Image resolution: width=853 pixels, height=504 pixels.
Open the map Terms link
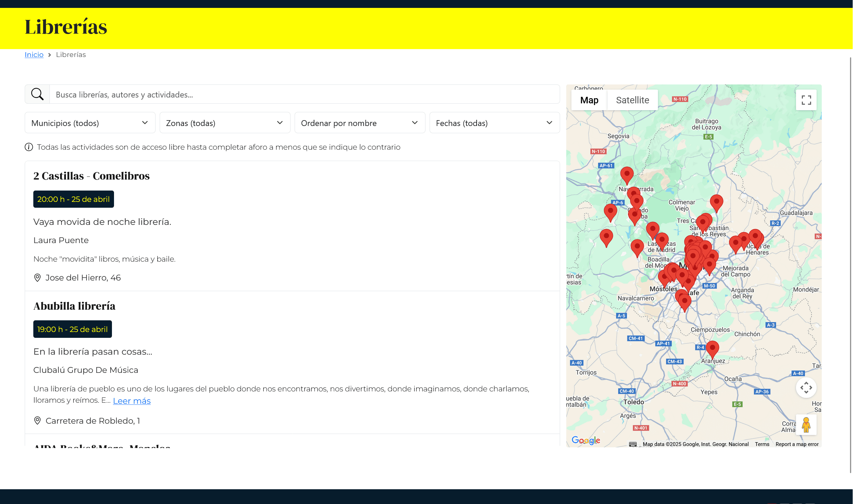[x=762, y=444]
